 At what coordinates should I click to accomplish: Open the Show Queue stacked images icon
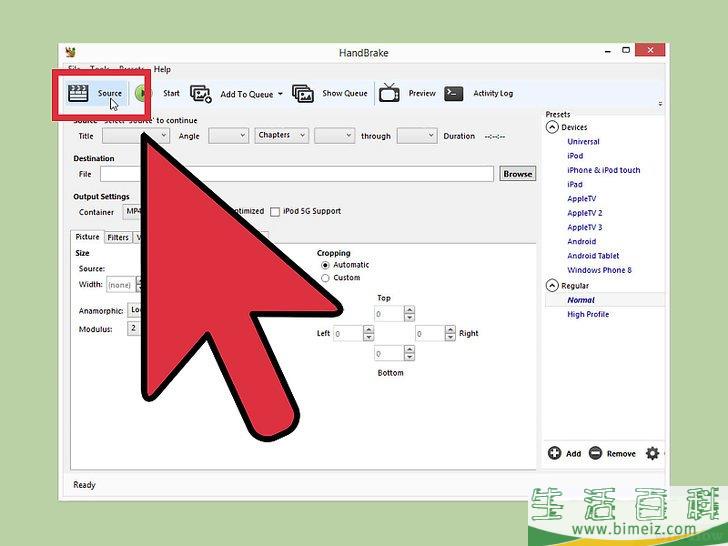coord(303,93)
